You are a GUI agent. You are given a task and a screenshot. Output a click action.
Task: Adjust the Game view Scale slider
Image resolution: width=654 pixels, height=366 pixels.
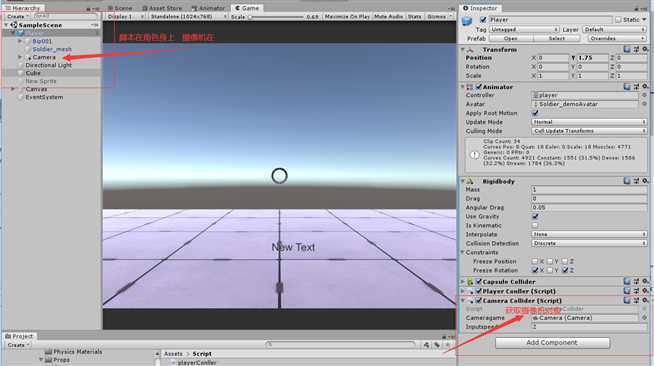277,17
